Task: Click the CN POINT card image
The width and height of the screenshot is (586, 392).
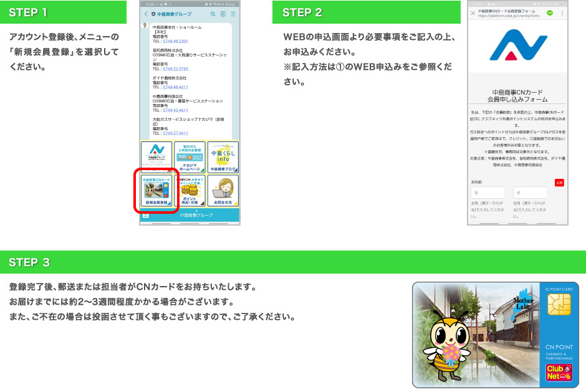Action: pyautogui.click(x=496, y=335)
